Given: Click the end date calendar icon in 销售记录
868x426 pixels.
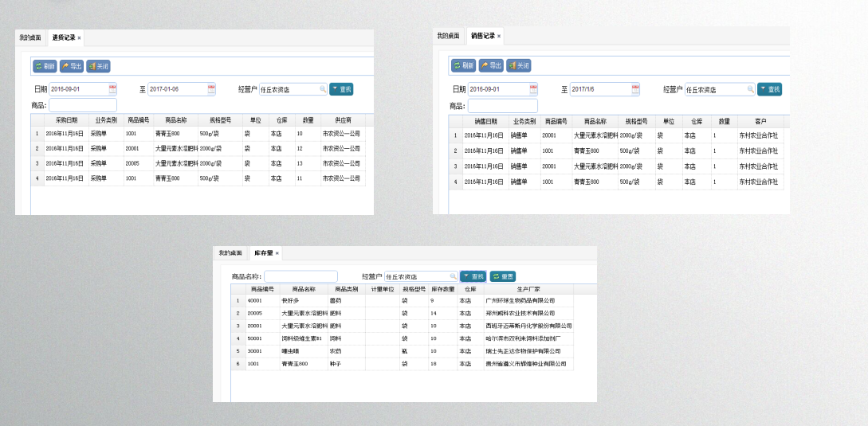Looking at the screenshot, I should click(x=634, y=89).
